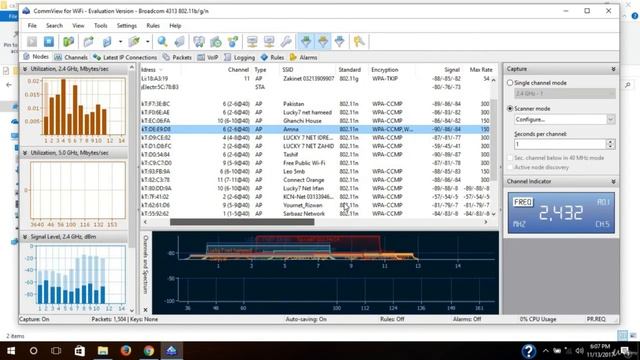Toggle green capture data packets filter

pos(306,41)
